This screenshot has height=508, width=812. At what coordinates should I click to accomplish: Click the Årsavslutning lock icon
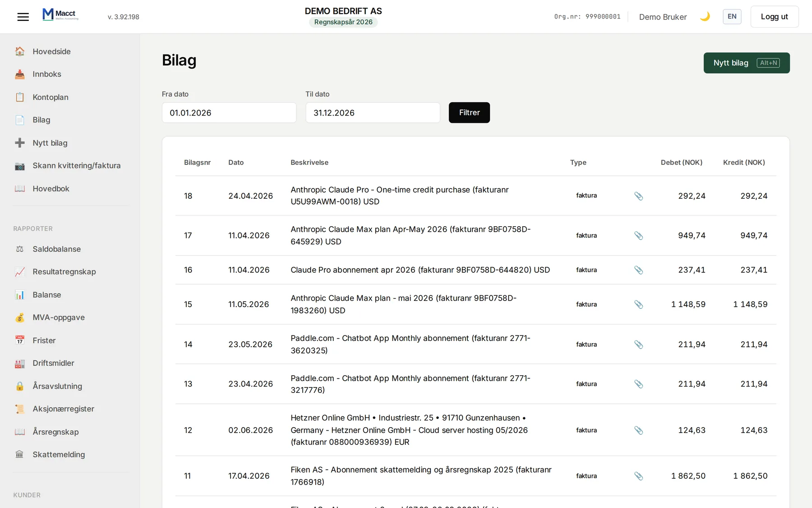[x=20, y=386]
